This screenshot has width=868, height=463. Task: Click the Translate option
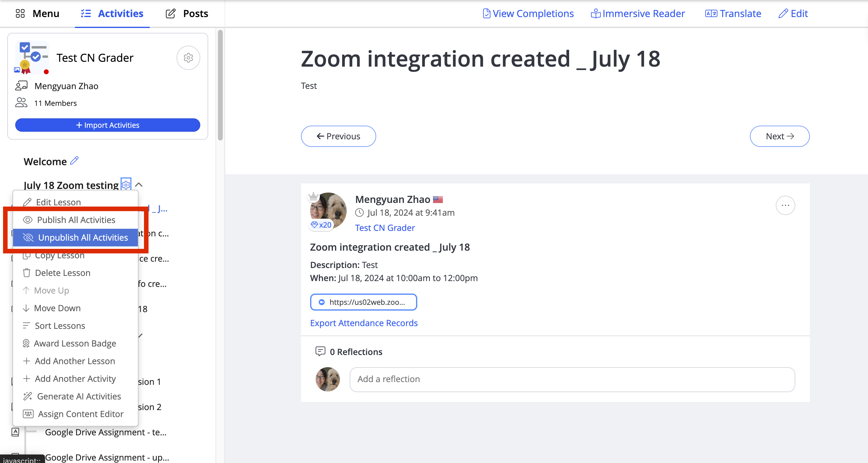pos(733,13)
